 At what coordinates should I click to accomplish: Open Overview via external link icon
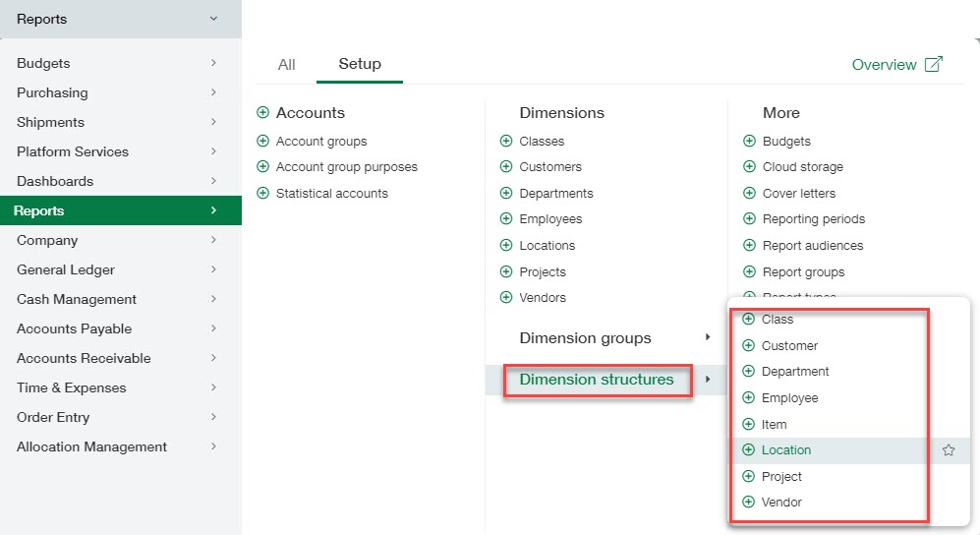coord(934,64)
